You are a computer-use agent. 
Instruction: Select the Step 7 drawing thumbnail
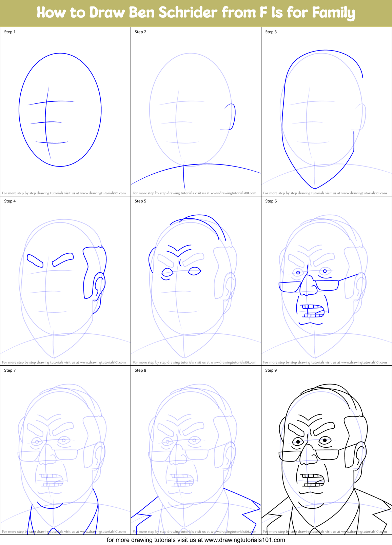(x=65, y=450)
